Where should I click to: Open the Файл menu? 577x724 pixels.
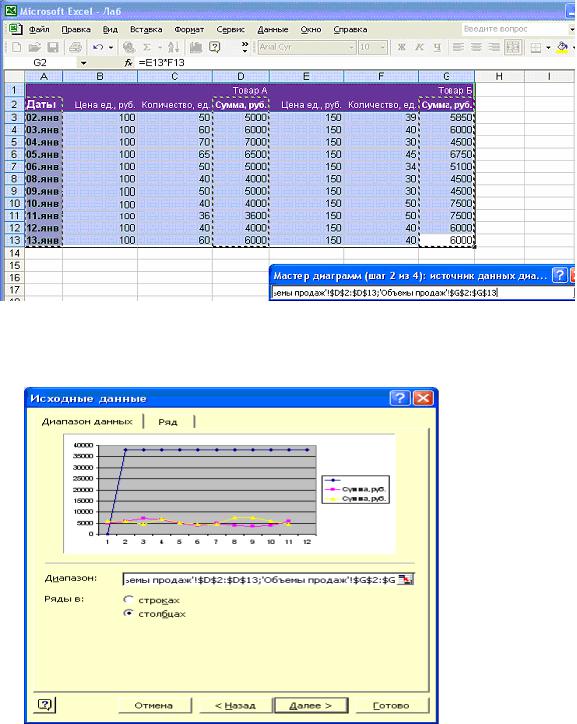click(x=39, y=29)
